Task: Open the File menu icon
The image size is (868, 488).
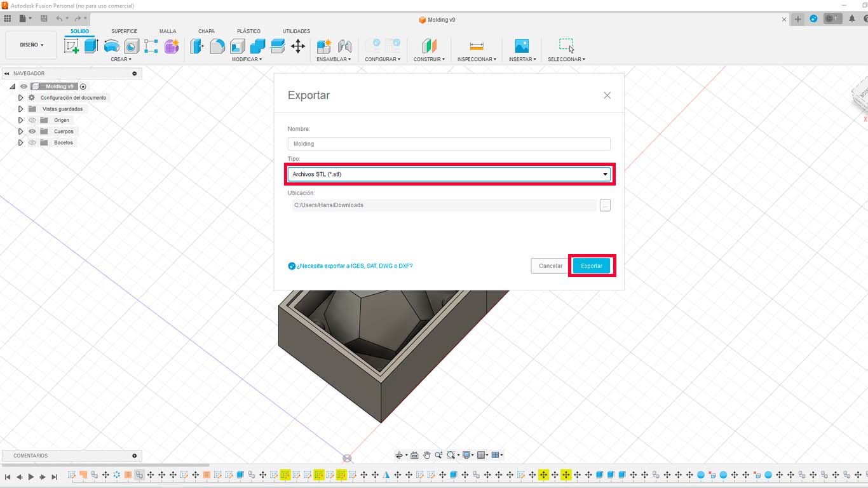Action: [25, 19]
